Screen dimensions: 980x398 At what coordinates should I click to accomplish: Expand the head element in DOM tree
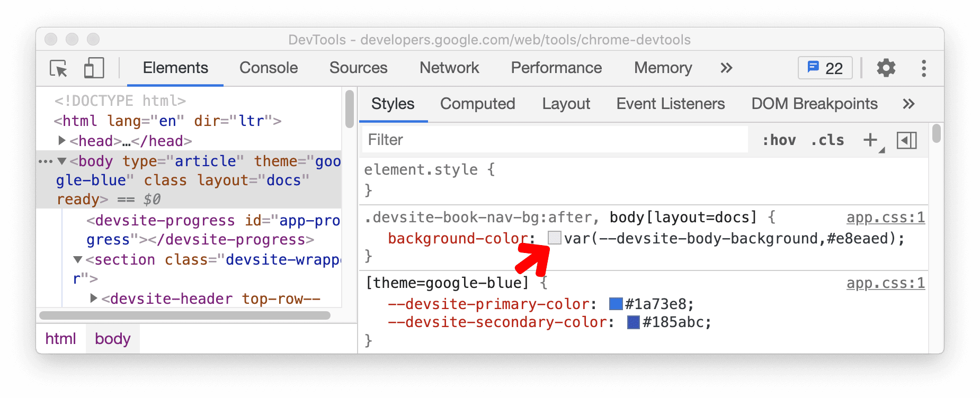click(x=61, y=141)
